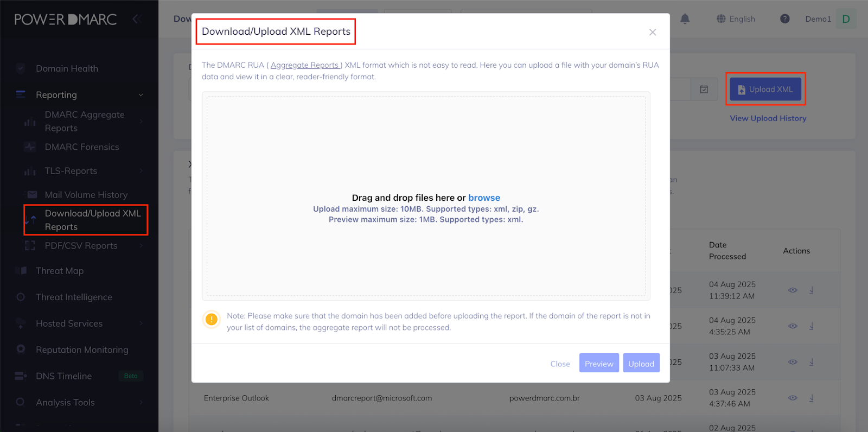Viewport: 868px width, 432px height.
Task: Collapse the Reporting section chevron
Action: click(x=141, y=95)
